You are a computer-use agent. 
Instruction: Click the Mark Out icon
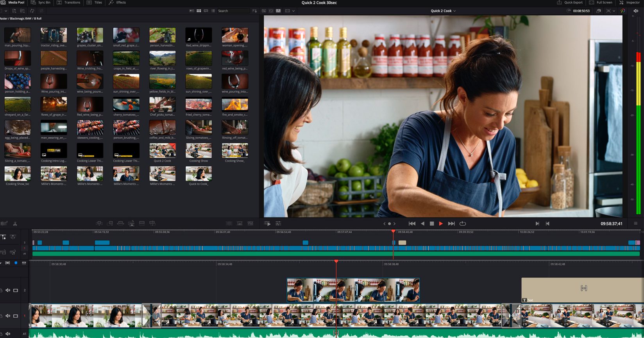point(547,223)
